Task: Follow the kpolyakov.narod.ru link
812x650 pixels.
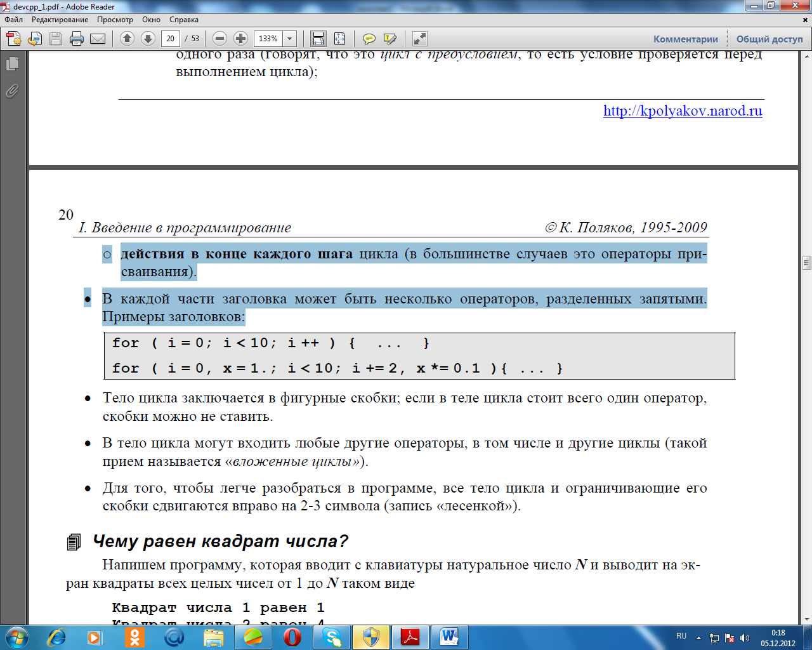Action: click(x=683, y=111)
